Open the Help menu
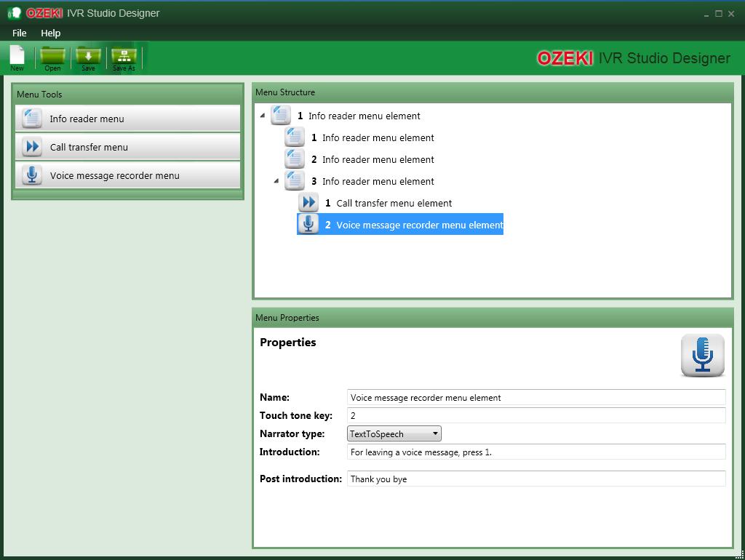Screen dimensions: 745x560 coord(50,33)
